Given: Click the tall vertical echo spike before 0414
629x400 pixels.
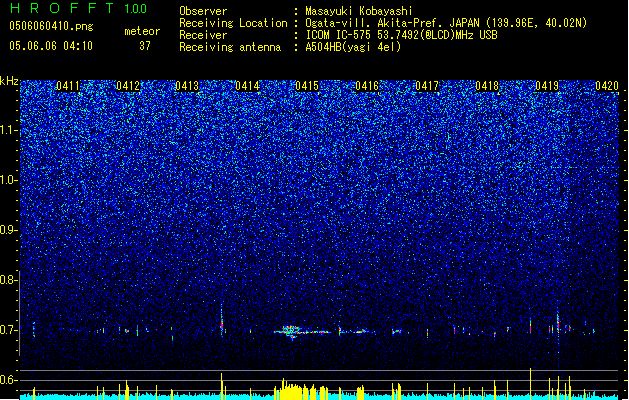Looking at the screenshot, I should tap(221, 320).
